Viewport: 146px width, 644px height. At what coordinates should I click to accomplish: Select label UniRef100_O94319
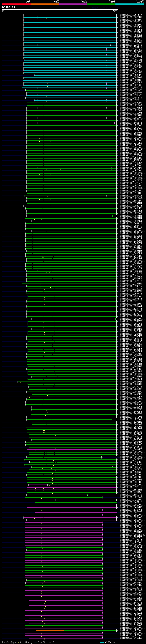131,286
